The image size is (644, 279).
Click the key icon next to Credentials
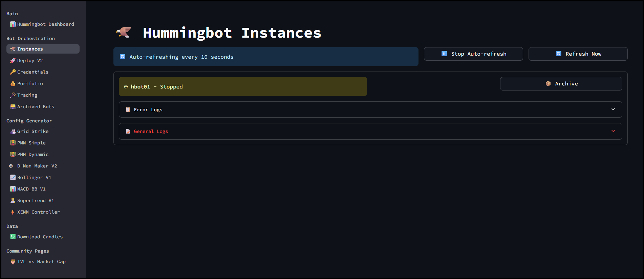(x=13, y=72)
